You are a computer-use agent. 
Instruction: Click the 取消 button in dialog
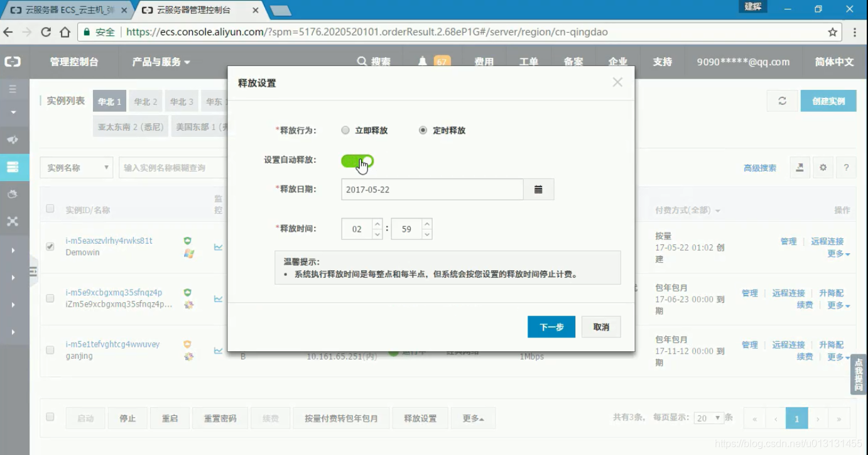(601, 327)
